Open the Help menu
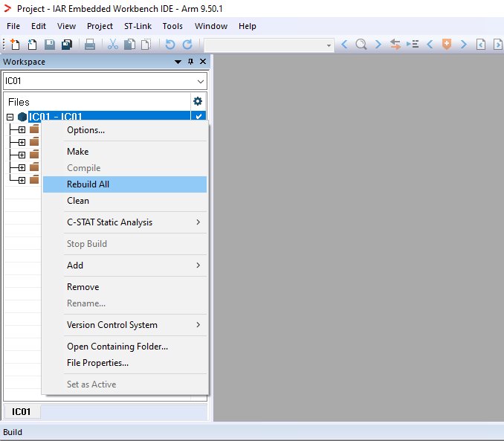This screenshot has height=441, width=504. click(248, 26)
